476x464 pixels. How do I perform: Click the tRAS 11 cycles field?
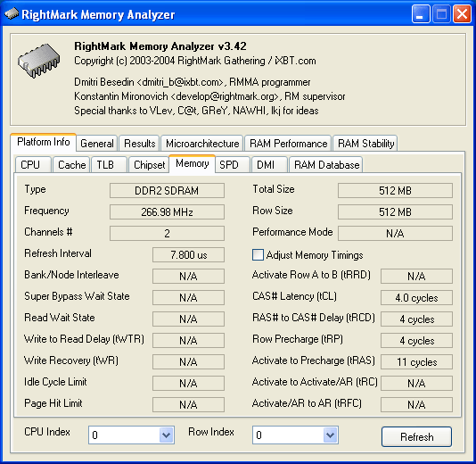click(x=416, y=361)
